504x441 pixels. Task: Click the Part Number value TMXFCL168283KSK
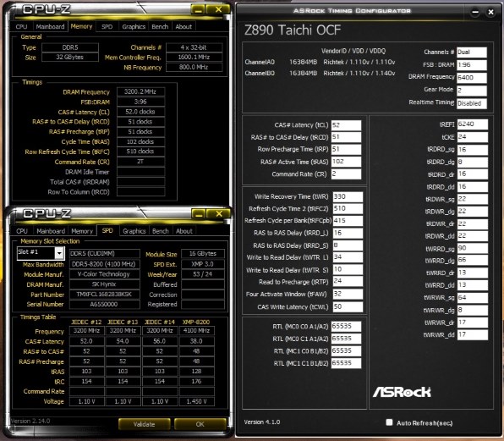pyautogui.click(x=105, y=295)
